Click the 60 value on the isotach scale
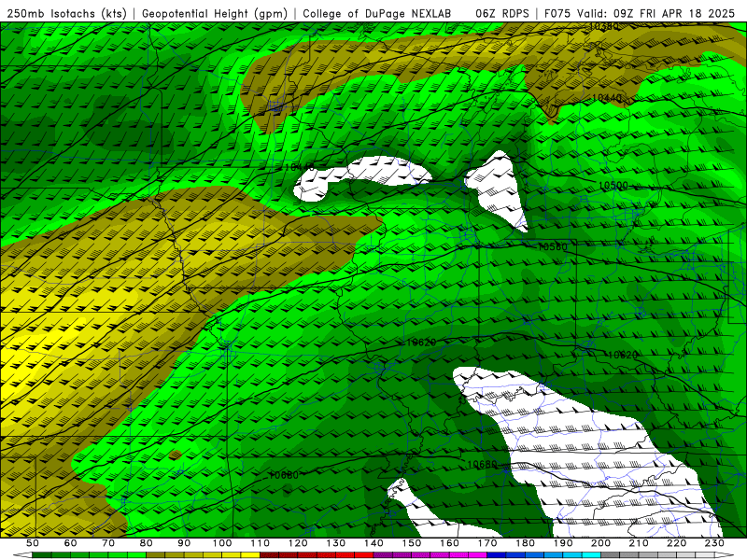747x560 pixels. click(x=71, y=543)
